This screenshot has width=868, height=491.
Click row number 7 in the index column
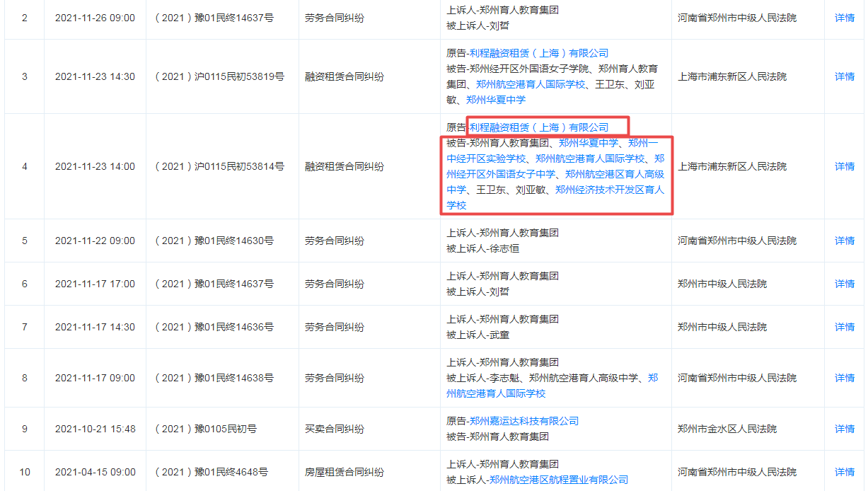25,327
